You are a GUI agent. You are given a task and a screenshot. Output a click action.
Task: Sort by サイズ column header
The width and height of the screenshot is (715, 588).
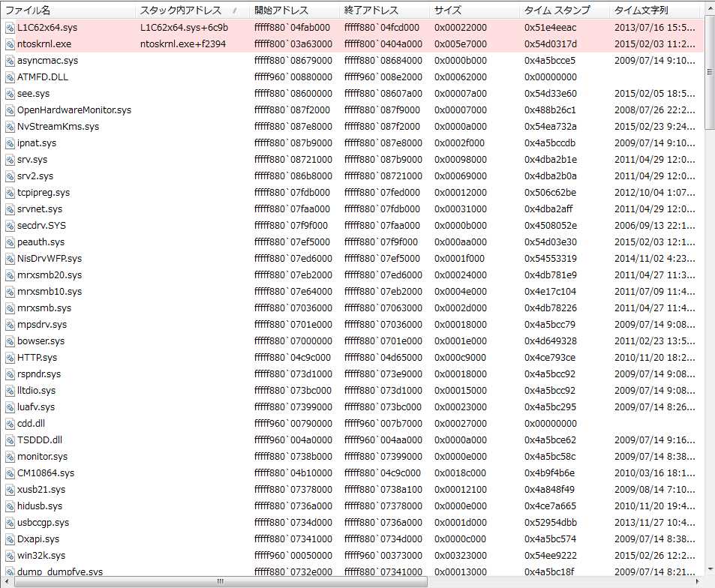tap(475, 10)
